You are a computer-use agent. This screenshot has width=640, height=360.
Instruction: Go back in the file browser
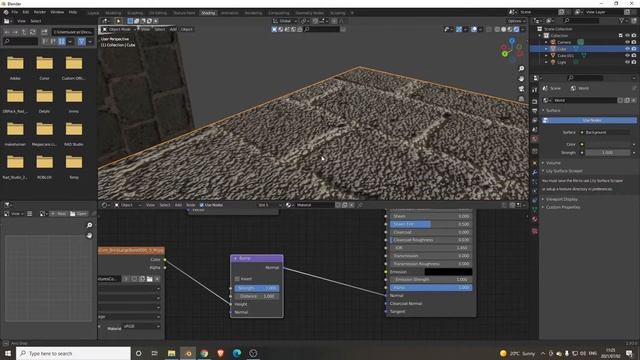[x=7, y=31]
